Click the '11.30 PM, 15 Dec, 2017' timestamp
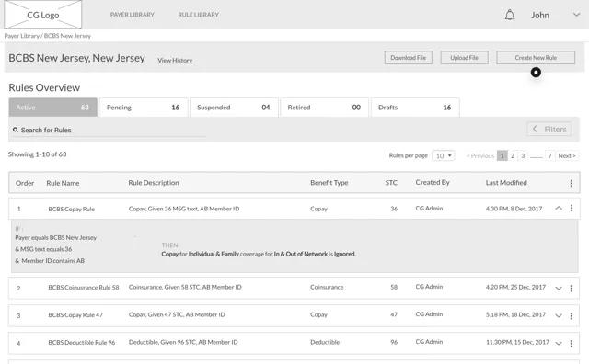This screenshot has width=589, height=364. click(x=517, y=342)
